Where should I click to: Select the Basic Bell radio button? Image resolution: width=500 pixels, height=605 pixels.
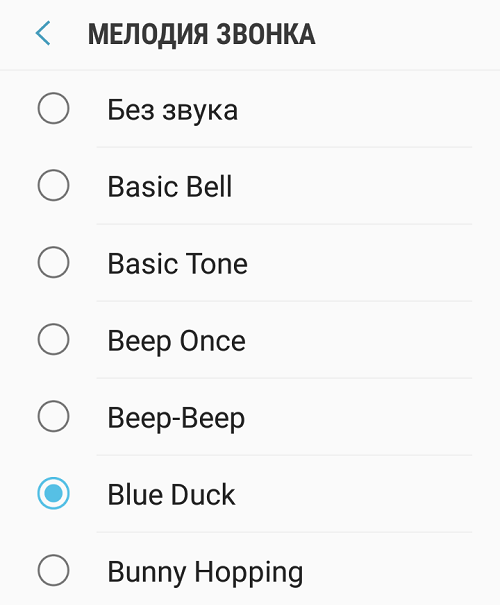tap(54, 185)
